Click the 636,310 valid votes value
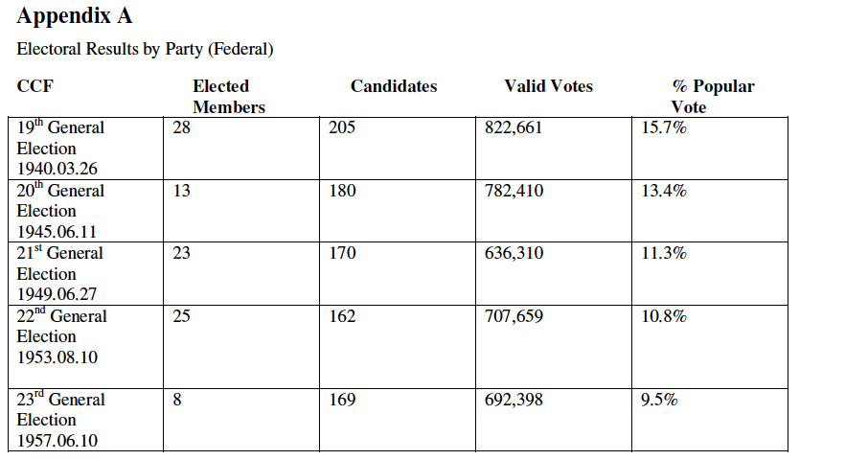Viewport: 868px width, 460px height. pyautogui.click(x=514, y=254)
